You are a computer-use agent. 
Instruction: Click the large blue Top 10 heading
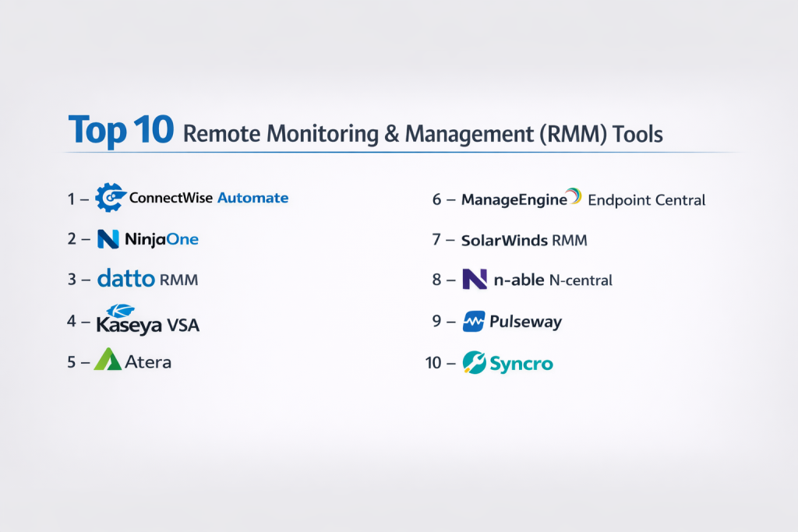pos(120,130)
